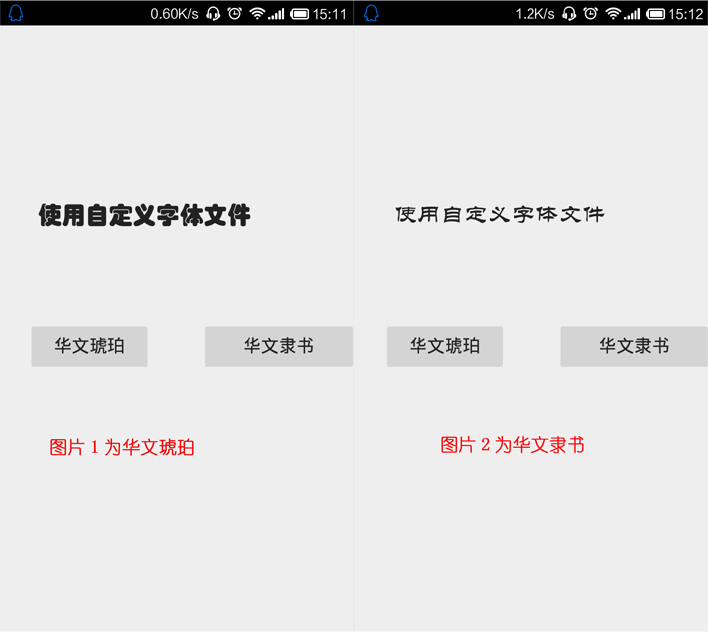This screenshot has width=708, height=632.
Task: Tap 华文琥珀 button in right screenshot
Action: (445, 346)
